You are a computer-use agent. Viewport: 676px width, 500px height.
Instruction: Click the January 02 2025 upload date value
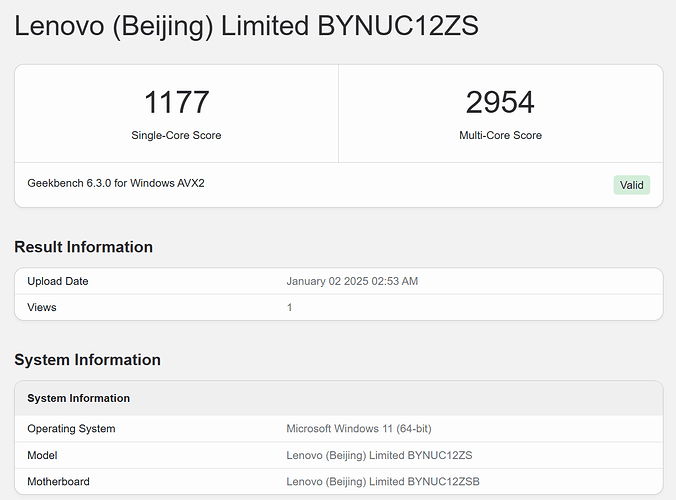(x=352, y=281)
